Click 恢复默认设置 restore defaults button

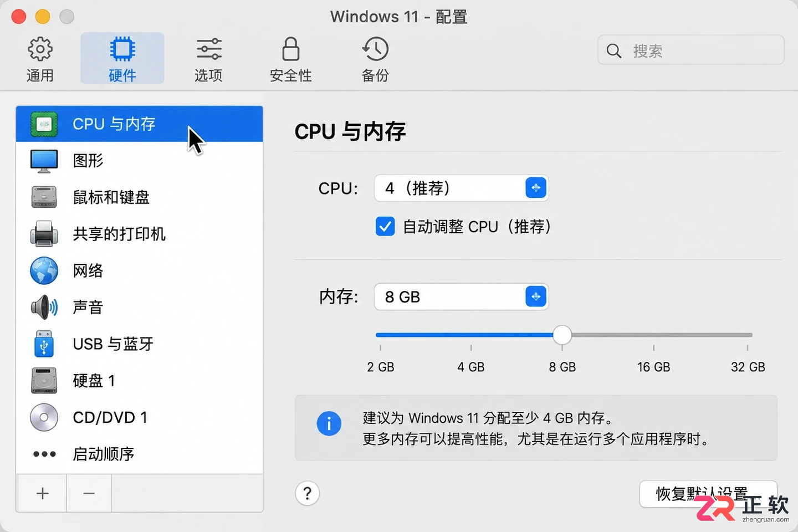(x=708, y=494)
